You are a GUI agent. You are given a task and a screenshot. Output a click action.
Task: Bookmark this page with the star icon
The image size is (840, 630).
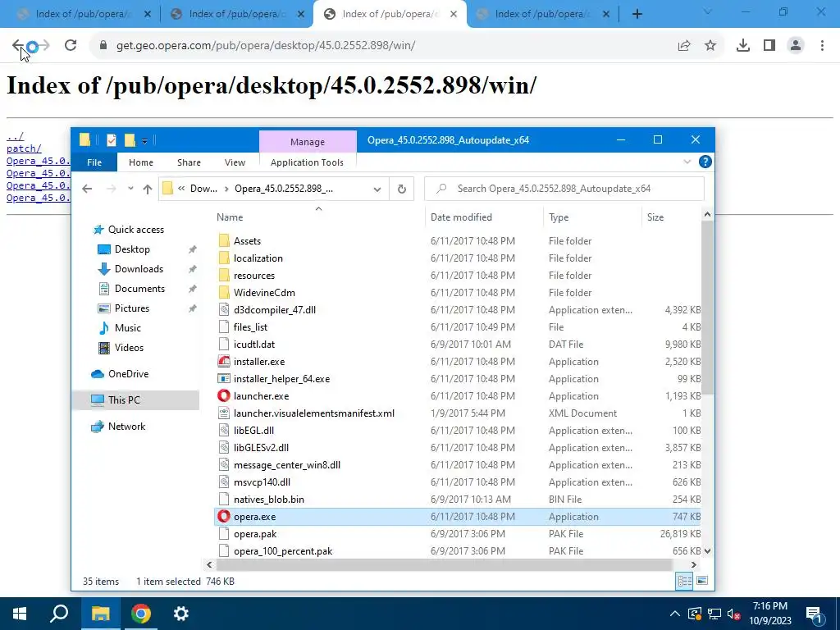(710, 46)
